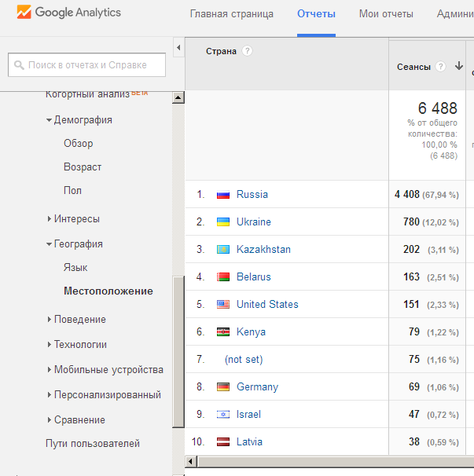
Task: Open the Belarus country link
Action: pos(254,276)
